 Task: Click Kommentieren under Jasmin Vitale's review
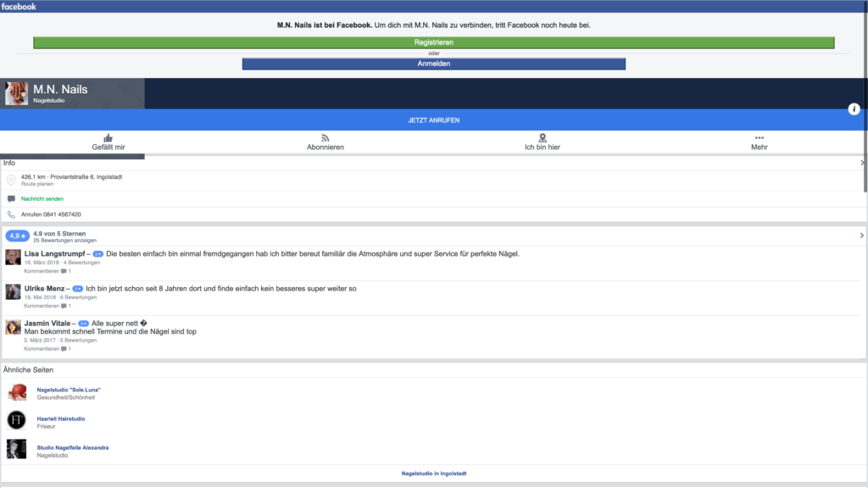[x=41, y=349]
